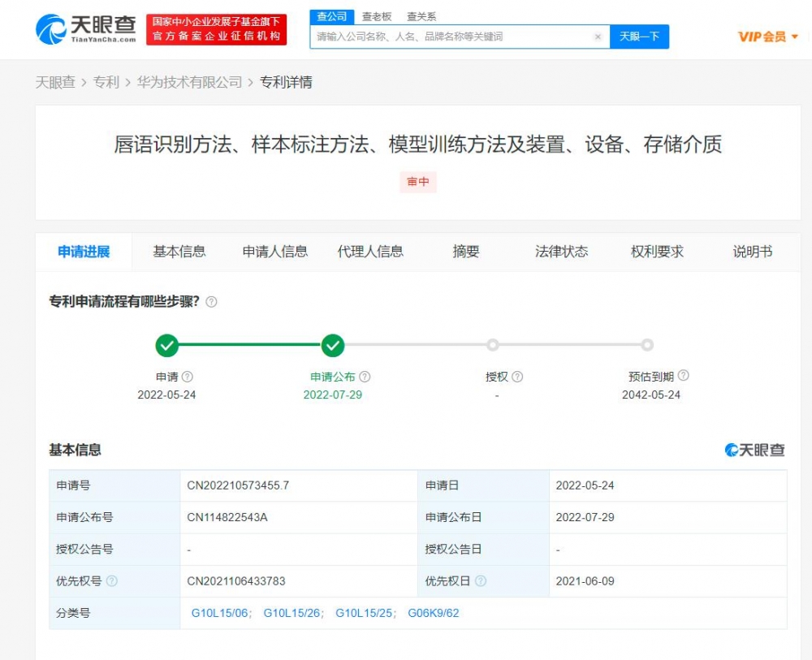Click the question mark beside 申请公布 step
Viewport: 812px width, 660px height.
(x=365, y=377)
